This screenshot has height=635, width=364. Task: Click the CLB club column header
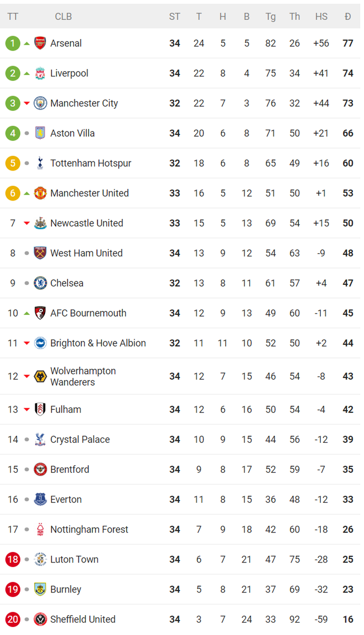[x=63, y=17]
